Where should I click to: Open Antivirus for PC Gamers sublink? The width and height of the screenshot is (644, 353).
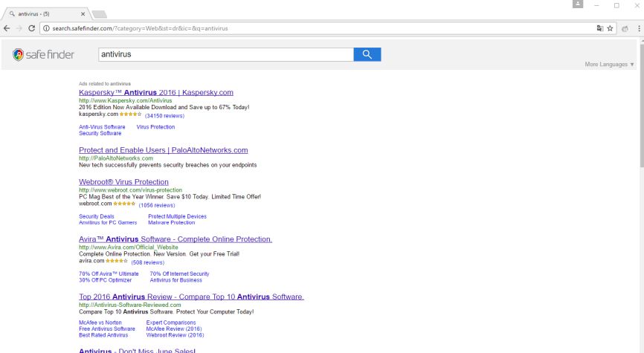tap(108, 222)
